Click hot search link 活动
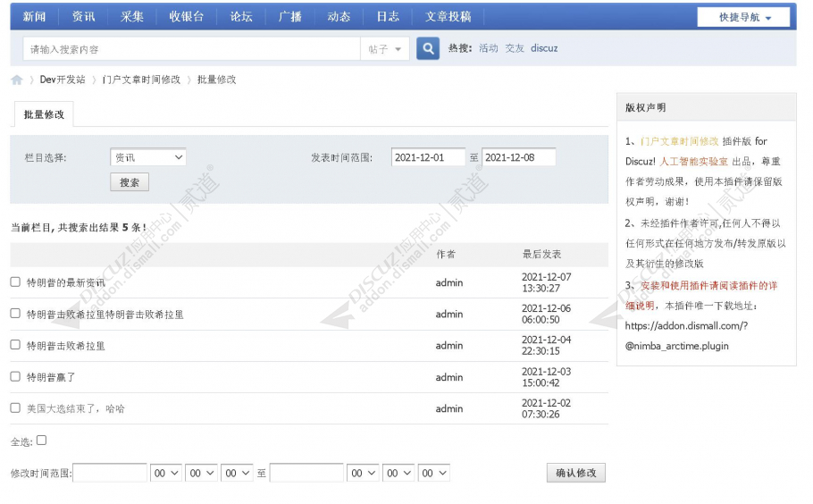 point(489,48)
